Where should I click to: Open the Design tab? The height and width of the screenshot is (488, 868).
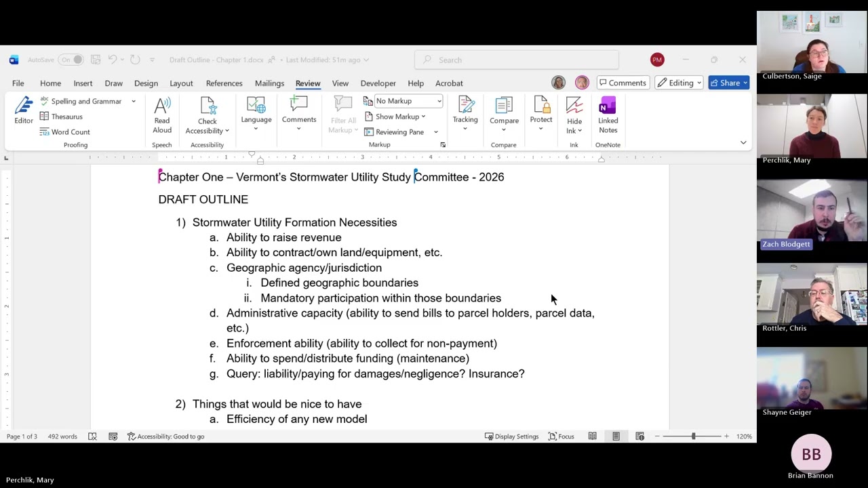(146, 83)
